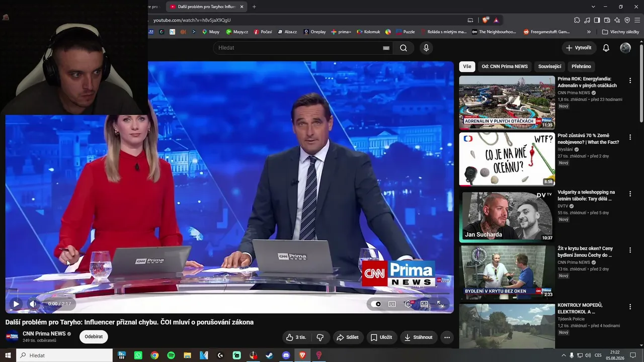Open the 'Co je na dně oceánu' thumbnail
The height and width of the screenshot is (362, 644).
click(x=507, y=159)
